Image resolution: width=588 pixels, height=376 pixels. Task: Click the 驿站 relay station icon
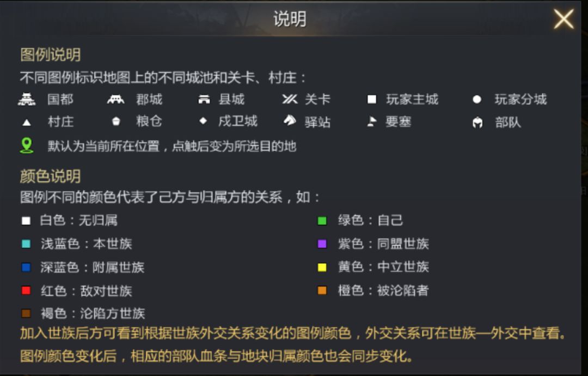(x=290, y=121)
